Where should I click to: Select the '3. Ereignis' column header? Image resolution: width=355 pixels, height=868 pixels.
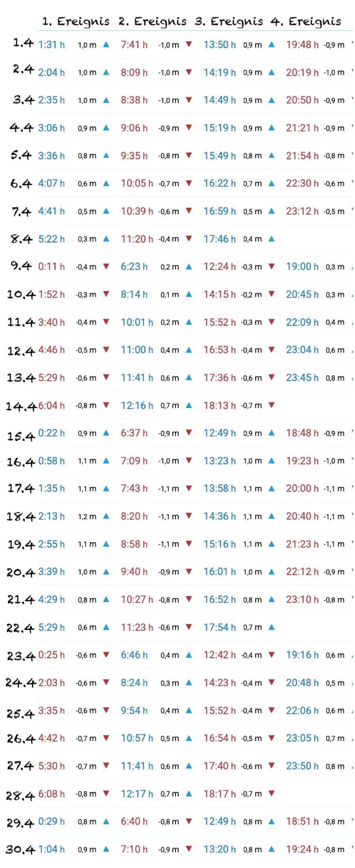[229, 21]
